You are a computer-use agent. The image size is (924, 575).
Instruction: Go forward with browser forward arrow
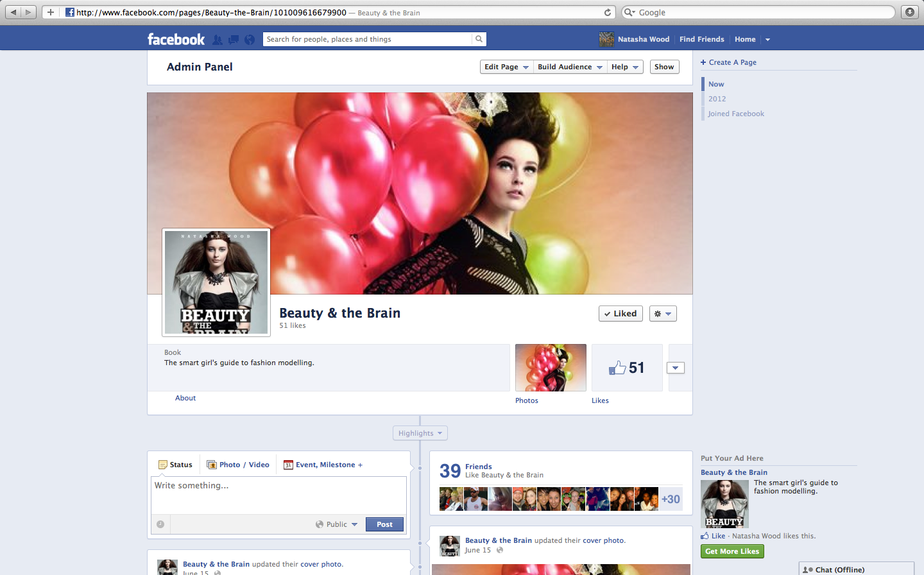[x=28, y=12]
